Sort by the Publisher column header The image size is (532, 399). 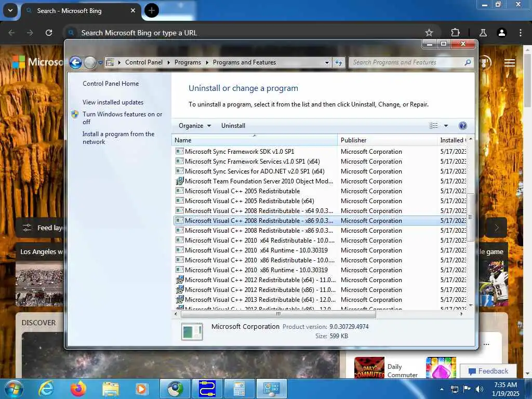pyautogui.click(x=387, y=140)
